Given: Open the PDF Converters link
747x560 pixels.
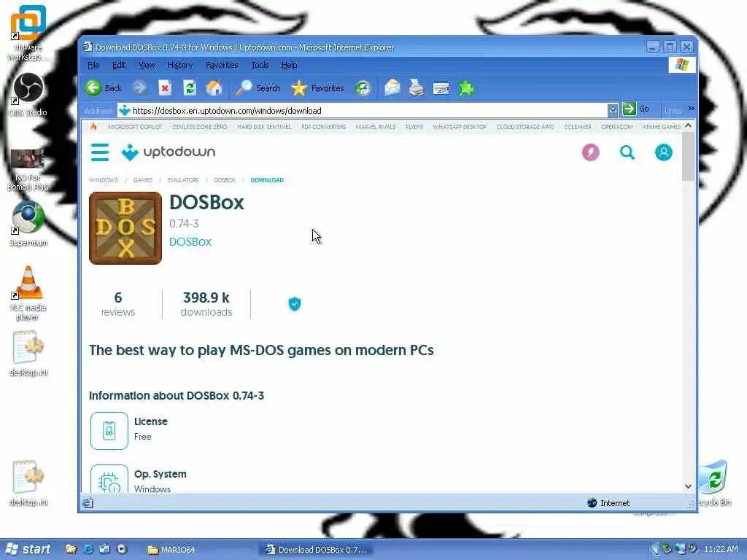Looking at the screenshot, I should pyautogui.click(x=323, y=127).
